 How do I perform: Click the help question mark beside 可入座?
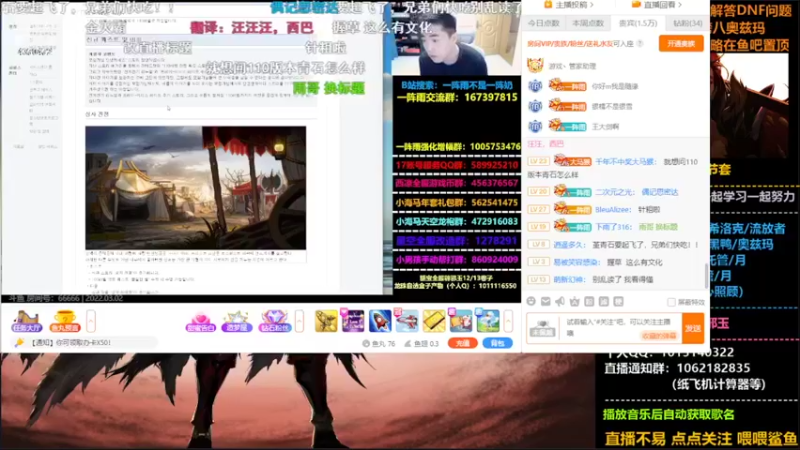pyautogui.click(x=640, y=44)
